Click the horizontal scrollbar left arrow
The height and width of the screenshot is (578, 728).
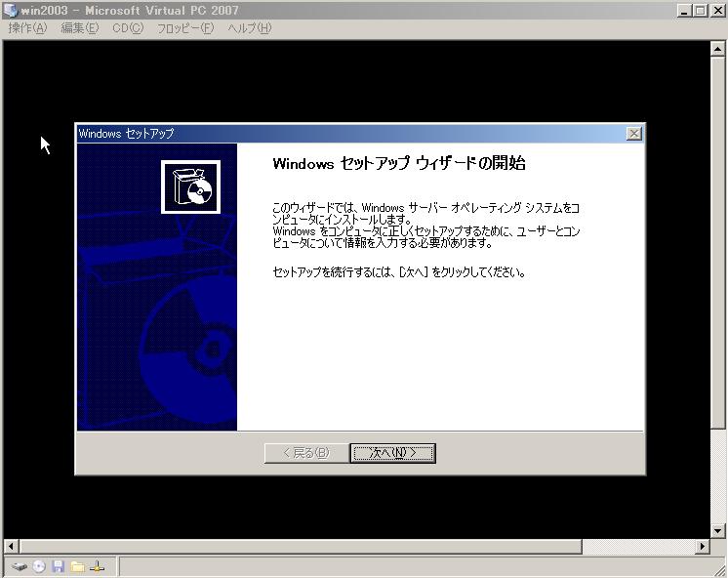[11, 547]
